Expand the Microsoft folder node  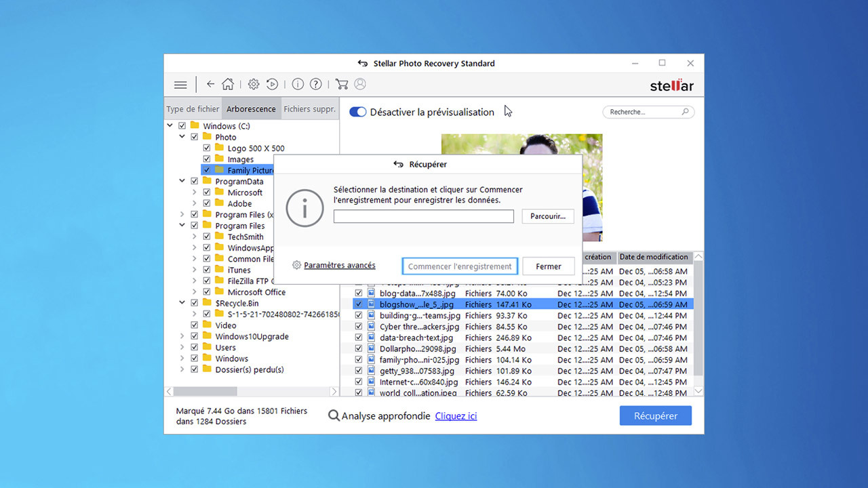[195, 192]
